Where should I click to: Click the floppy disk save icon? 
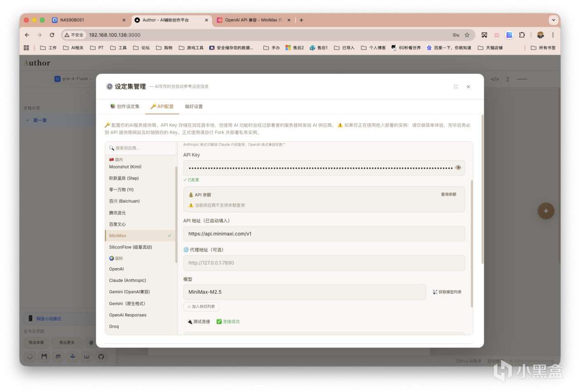click(44, 357)
